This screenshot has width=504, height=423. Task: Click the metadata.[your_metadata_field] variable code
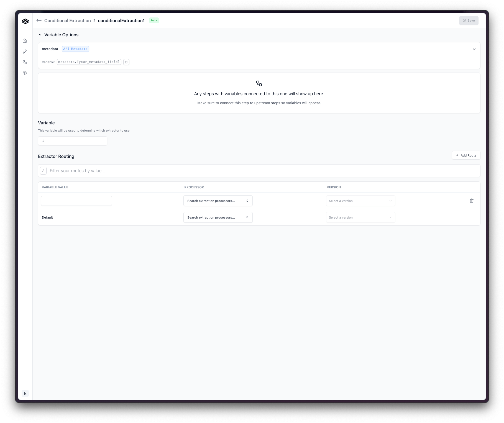pyautogui.click(x=89, y=62)
